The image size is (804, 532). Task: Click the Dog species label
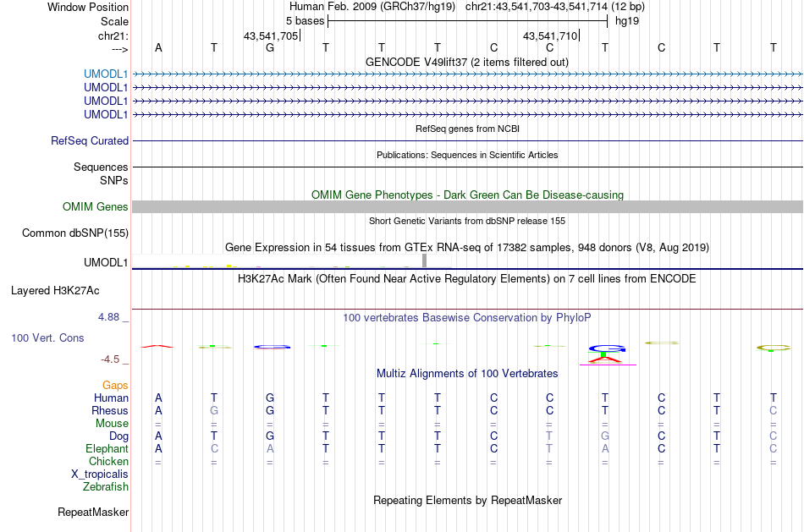coord(118,436)
